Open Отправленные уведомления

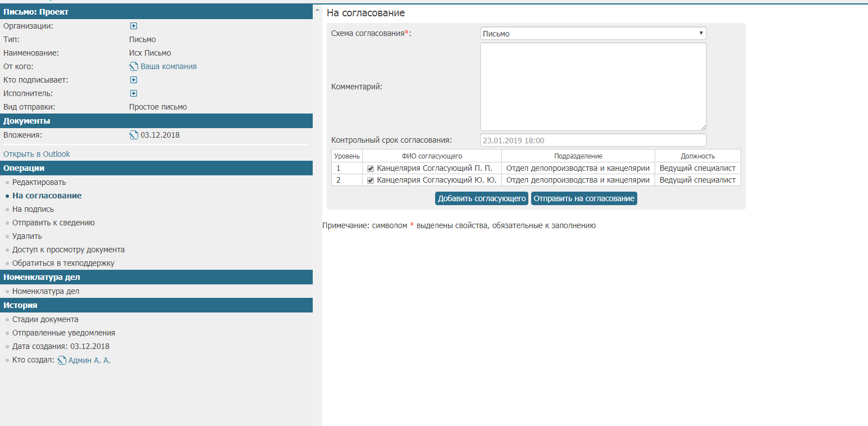tap(63, 333)
